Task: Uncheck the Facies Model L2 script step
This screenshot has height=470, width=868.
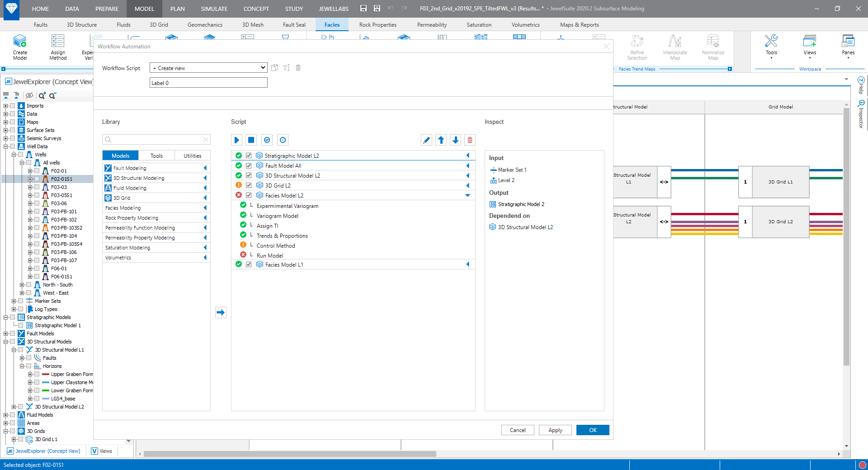Action: pos(249,195)
